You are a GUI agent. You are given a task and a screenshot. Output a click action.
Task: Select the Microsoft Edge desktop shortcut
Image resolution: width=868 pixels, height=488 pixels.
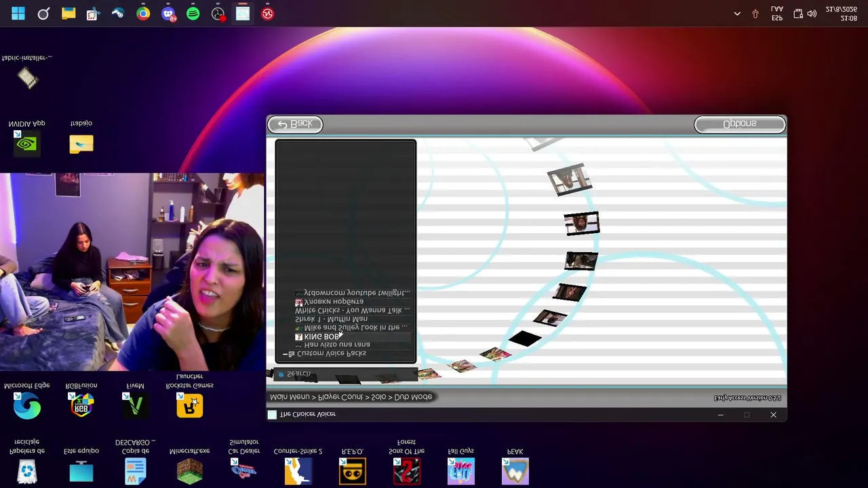27,400
